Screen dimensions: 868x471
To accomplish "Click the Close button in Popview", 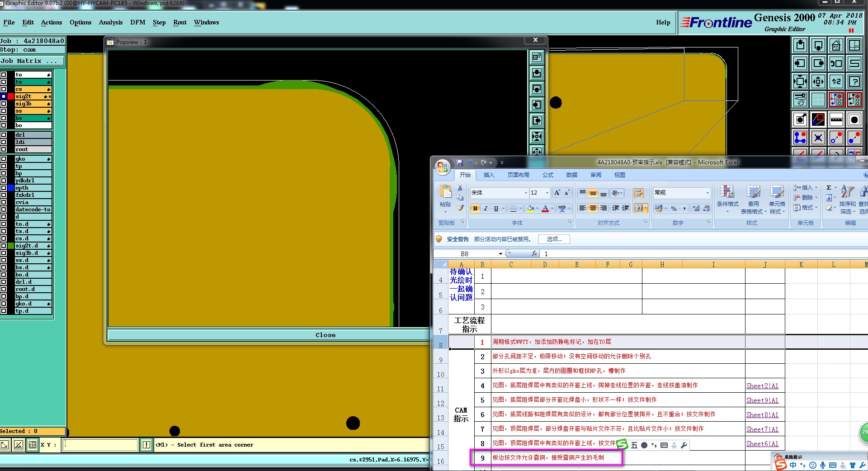I will 325,335.
